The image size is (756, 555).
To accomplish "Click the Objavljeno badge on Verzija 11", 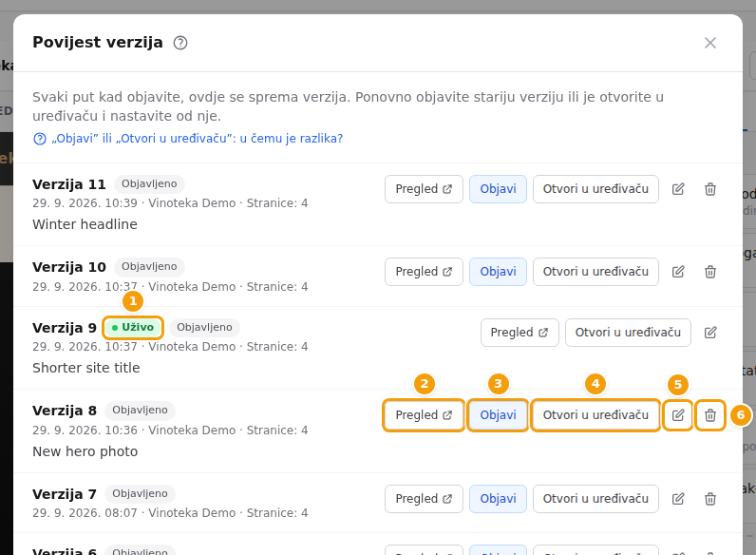I will point(149,183).
